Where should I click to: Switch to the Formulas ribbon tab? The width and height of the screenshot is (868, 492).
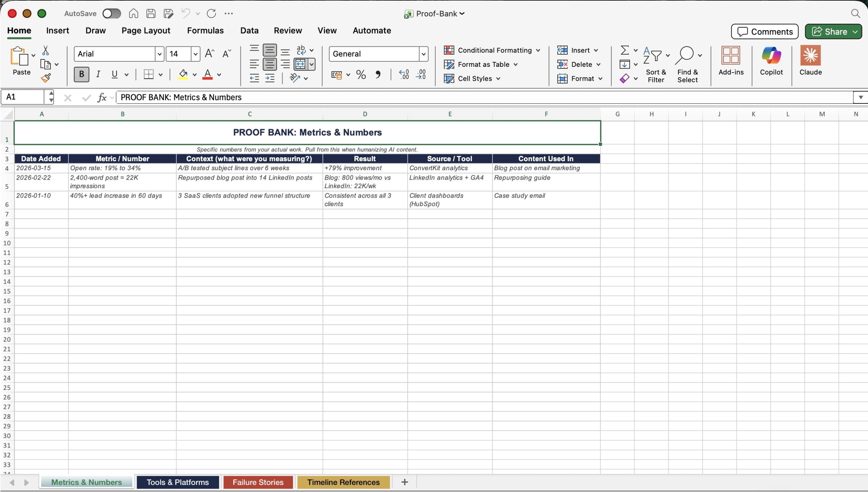pos(205,31)
